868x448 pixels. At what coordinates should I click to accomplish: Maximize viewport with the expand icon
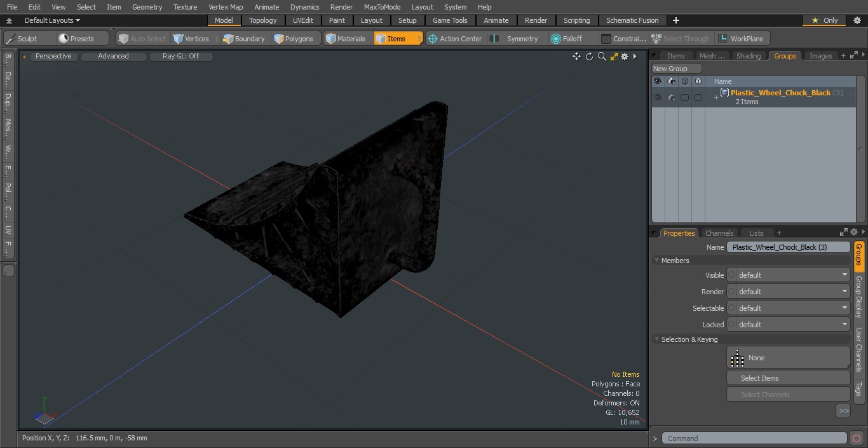click(x=614, y=57)
